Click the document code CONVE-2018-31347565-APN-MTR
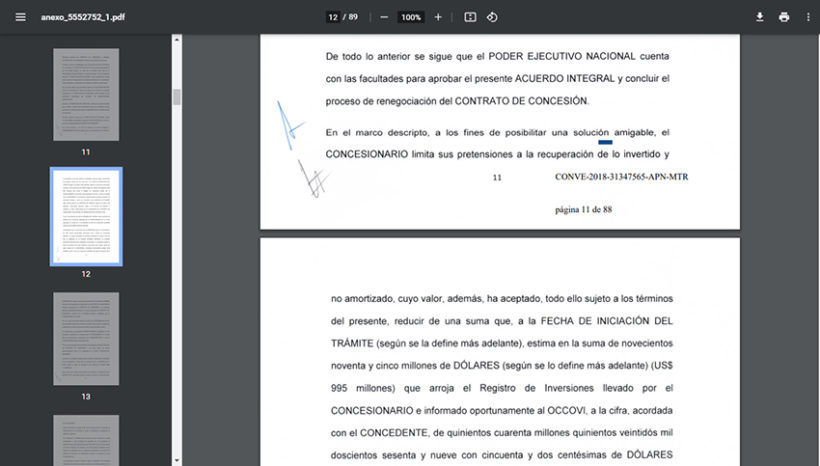The height and width of the screenshot is (466, 820). [x=621, y=177]
